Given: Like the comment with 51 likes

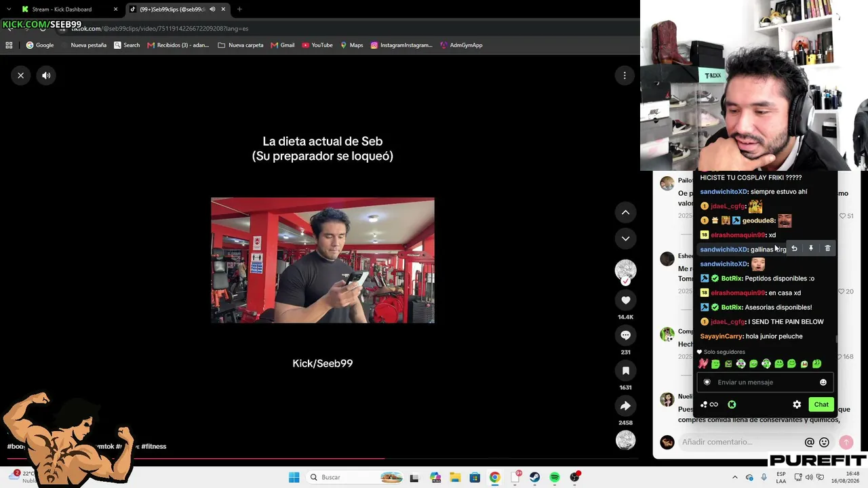Looking at the screenshot, I should click(843, 216).
